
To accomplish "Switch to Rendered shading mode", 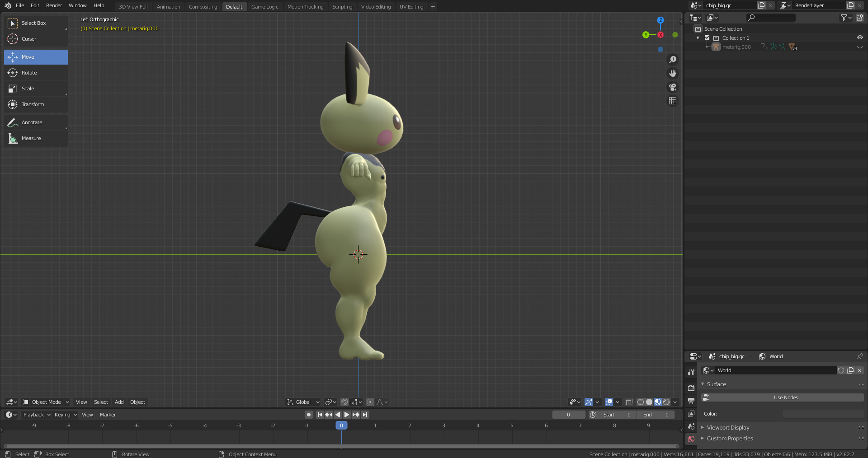I will tap(666, 402).
